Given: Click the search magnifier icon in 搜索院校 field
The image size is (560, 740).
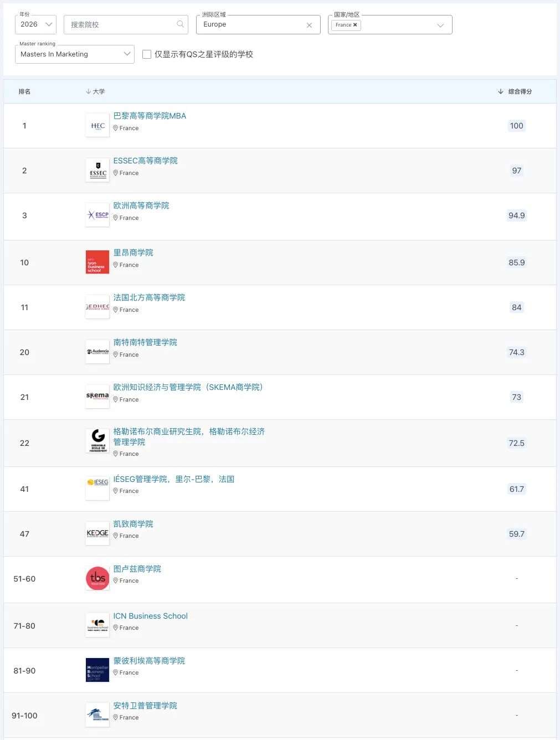Looking at the screenshot, I should pyautogui.click(x=180, y=24).
